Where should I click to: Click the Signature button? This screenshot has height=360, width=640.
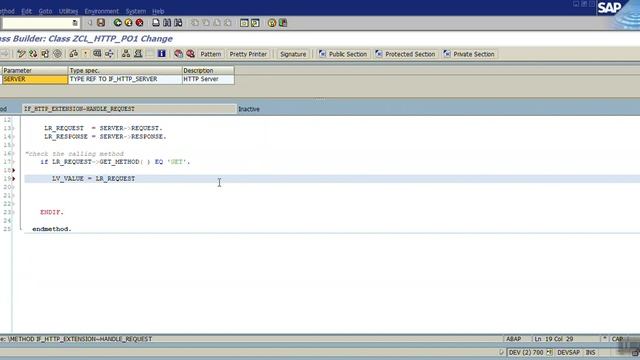click(293, 54)
